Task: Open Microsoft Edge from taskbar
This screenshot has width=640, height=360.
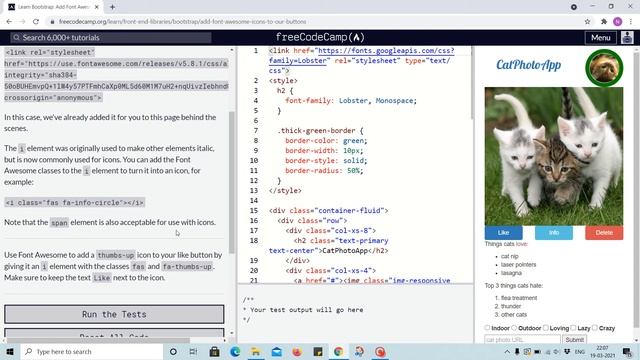Action: tap(235, 351)
